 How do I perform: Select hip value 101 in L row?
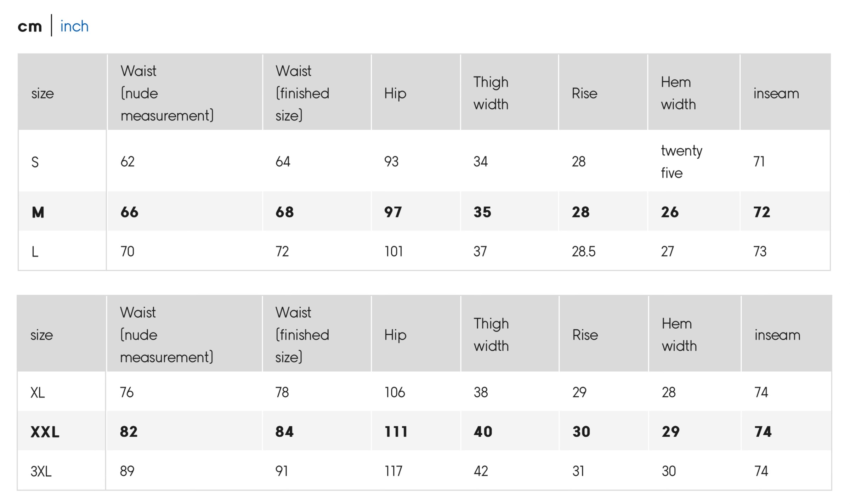(x=393, y=251)
